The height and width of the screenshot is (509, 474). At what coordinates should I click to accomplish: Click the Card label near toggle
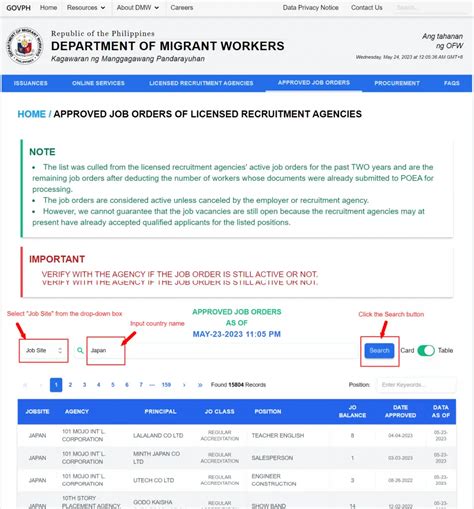pos(407,351)
